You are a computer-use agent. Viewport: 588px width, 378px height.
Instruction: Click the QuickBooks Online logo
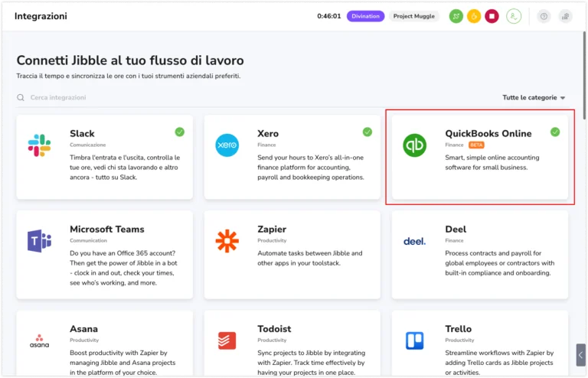click(x=414, y=145)
